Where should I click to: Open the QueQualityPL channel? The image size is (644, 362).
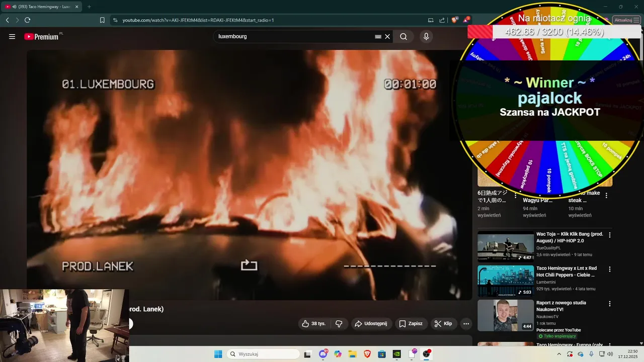[548, 248]
